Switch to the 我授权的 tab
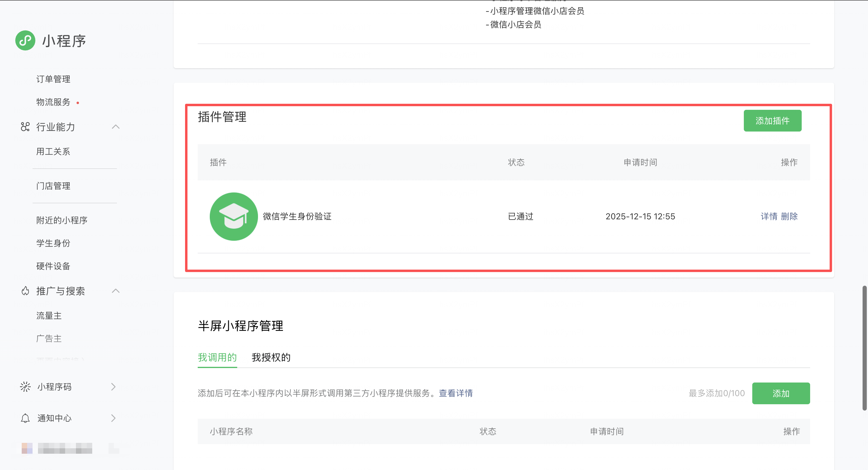 click(x=271, y=357)
